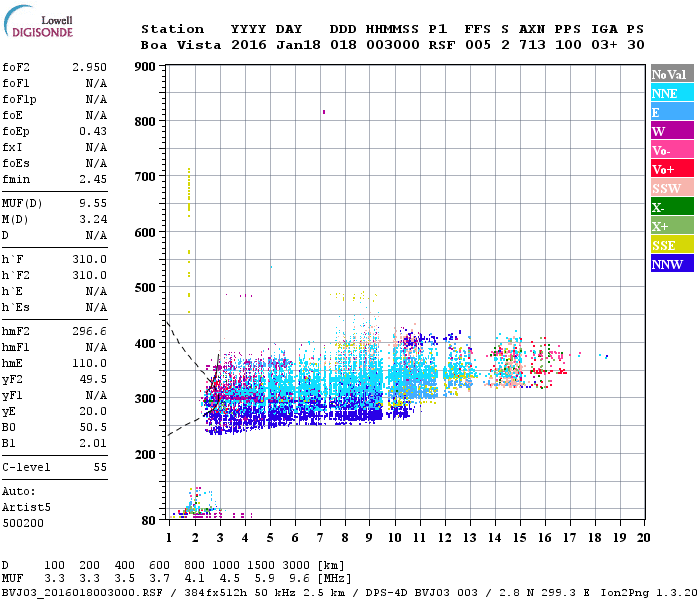Select the Vo+ red legend swatch
Screen dimensions: 700x600
point(672,169)
